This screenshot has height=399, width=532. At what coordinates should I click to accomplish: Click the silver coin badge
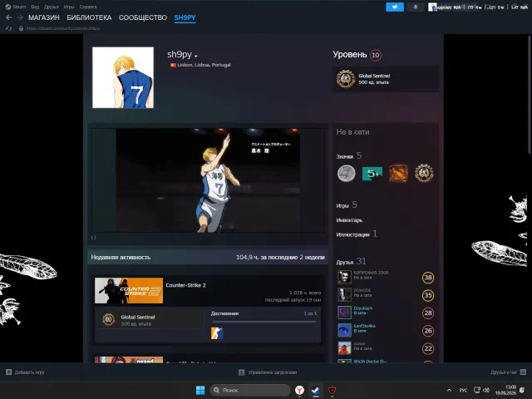[x=347, y=173]
